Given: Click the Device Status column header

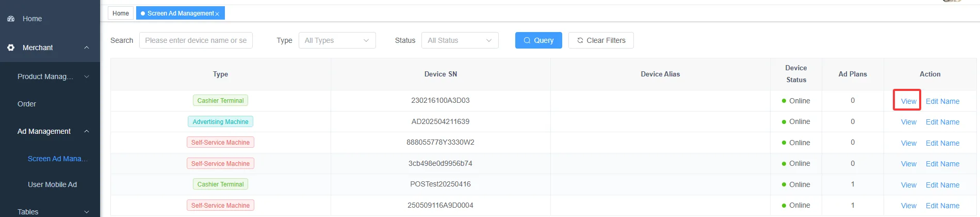Looking at the screenshot, I should pos(796,74).
